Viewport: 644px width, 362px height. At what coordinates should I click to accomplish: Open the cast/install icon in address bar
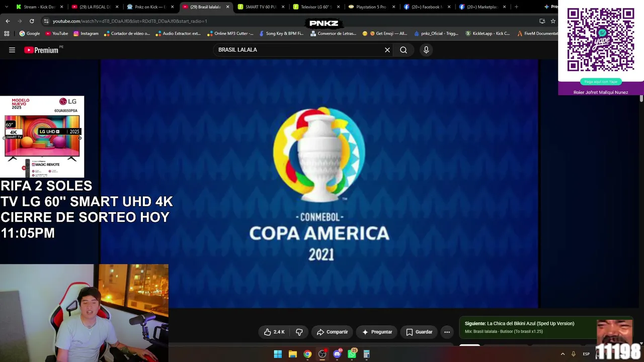pyautogui.click(x=542, y=21)
